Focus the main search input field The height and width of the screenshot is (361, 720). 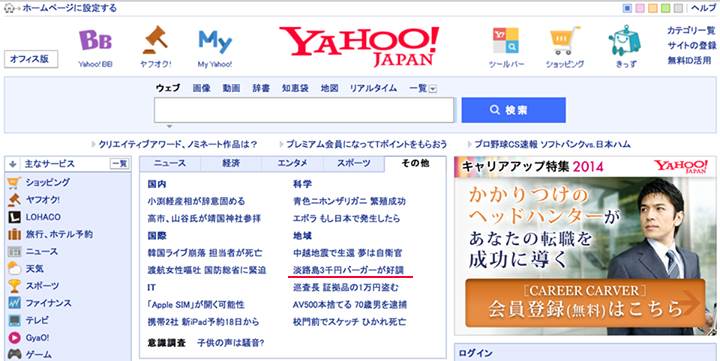click(x=304, y=110)
